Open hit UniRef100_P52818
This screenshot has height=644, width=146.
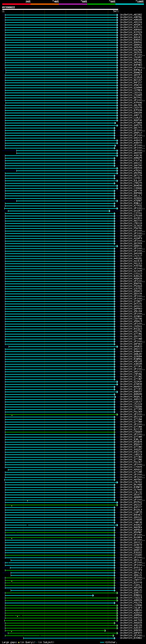131,286
